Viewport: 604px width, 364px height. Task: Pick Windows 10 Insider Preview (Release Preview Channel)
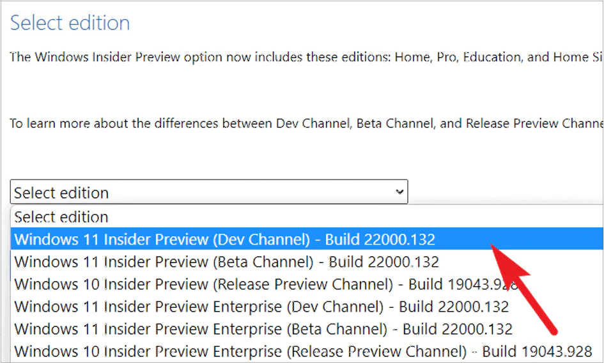307,284
